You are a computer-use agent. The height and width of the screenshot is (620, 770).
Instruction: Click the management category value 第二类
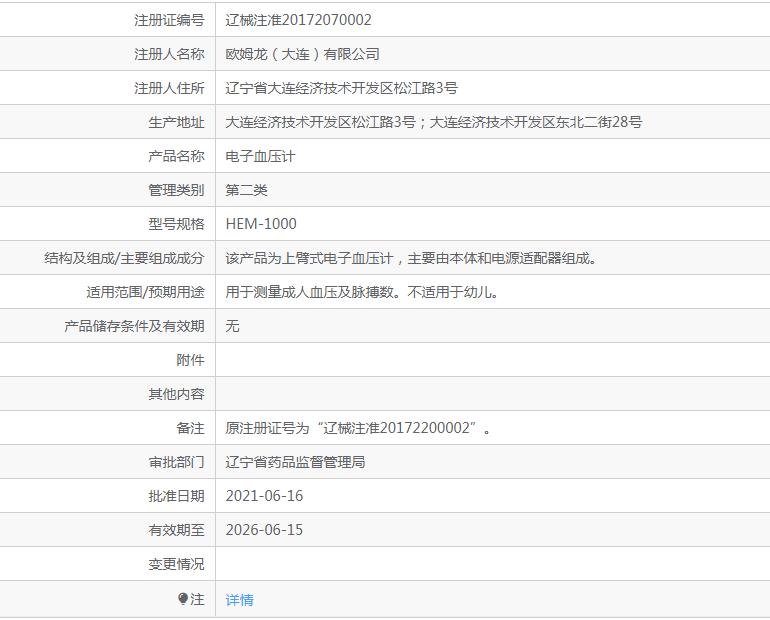tap(247, 190)
